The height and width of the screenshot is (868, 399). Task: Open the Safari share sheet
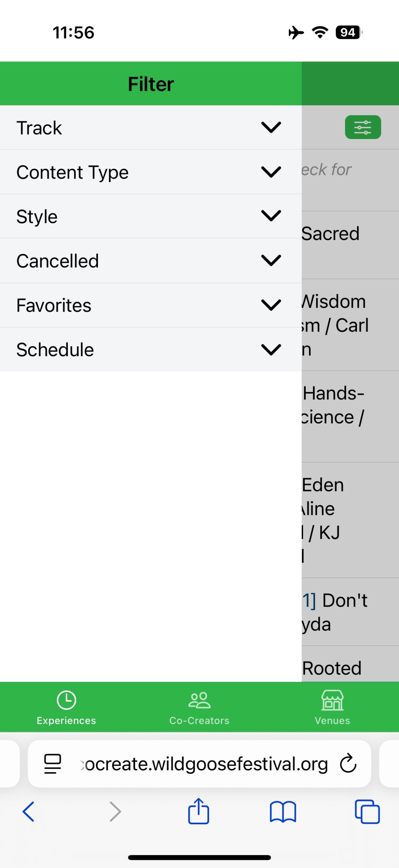[x=199, y=811]
